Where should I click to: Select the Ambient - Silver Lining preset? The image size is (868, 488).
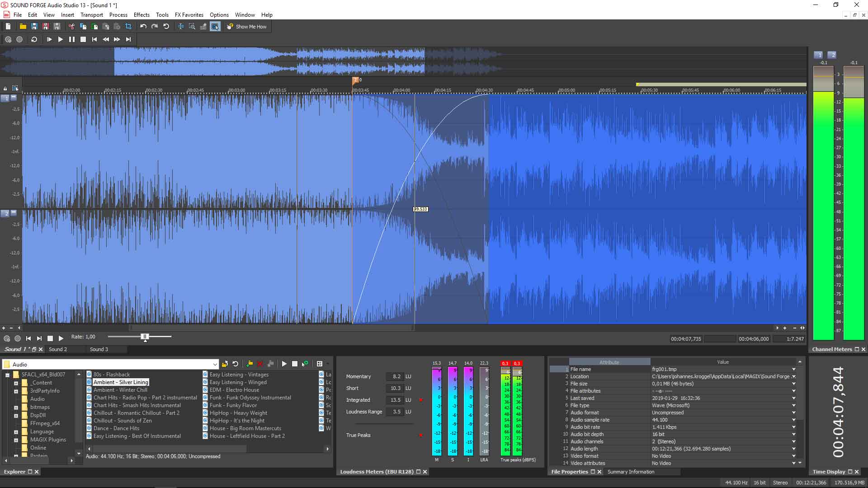(120, 382)
